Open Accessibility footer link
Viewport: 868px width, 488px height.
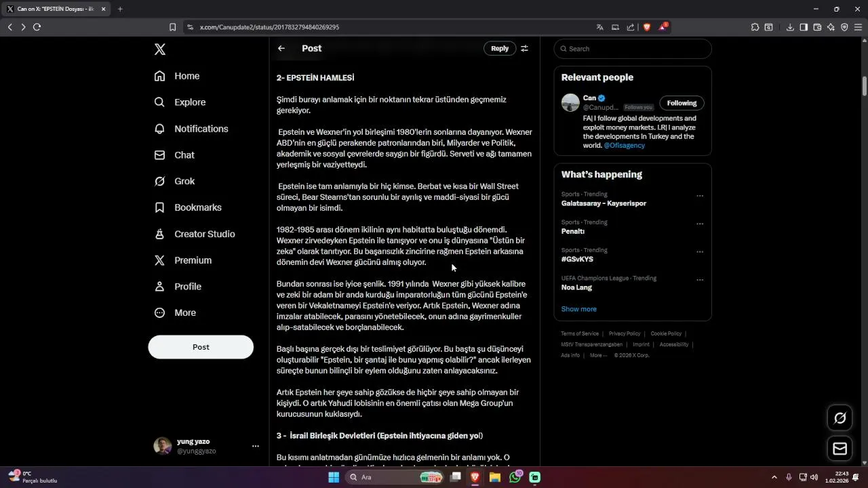click(674, 344)
